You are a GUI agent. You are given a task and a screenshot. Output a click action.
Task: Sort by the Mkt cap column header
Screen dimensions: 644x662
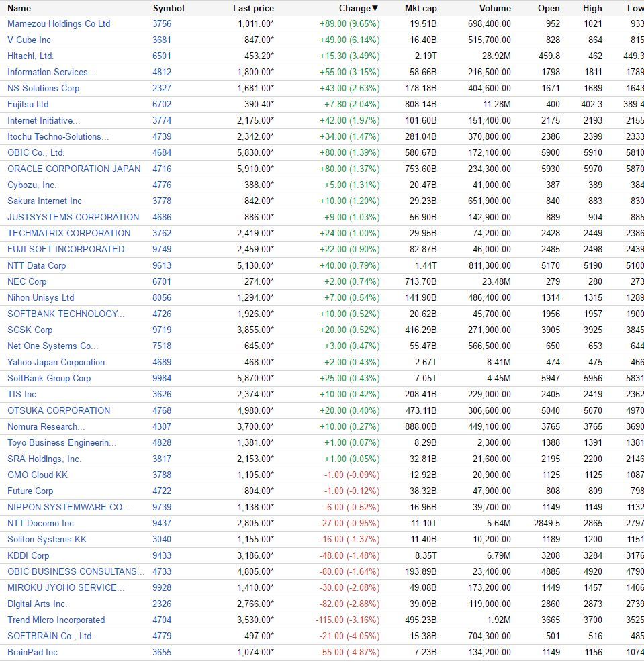pos(420,9)
